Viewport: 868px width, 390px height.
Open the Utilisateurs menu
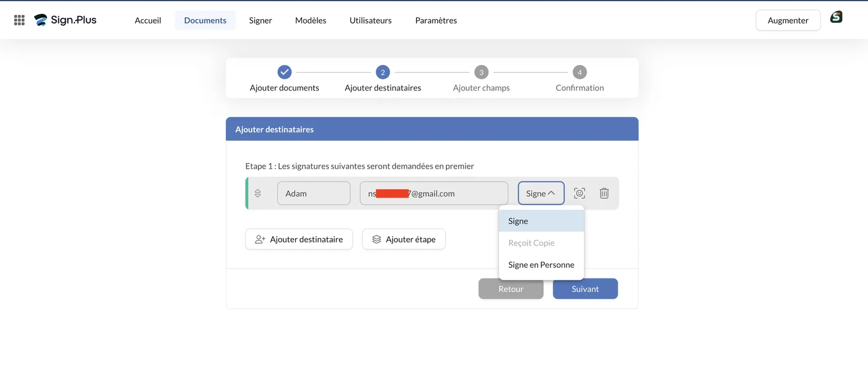click(x=371, y=20)
